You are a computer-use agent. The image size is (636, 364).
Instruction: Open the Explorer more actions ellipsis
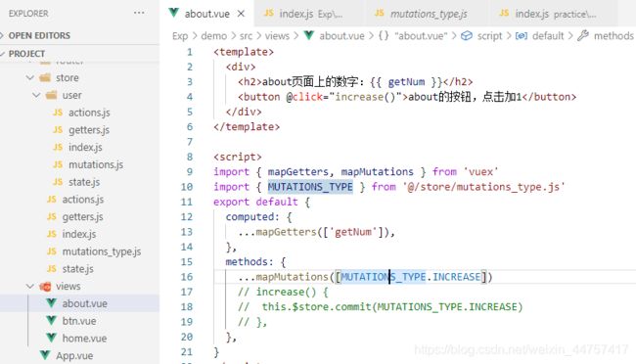point(139,13)
